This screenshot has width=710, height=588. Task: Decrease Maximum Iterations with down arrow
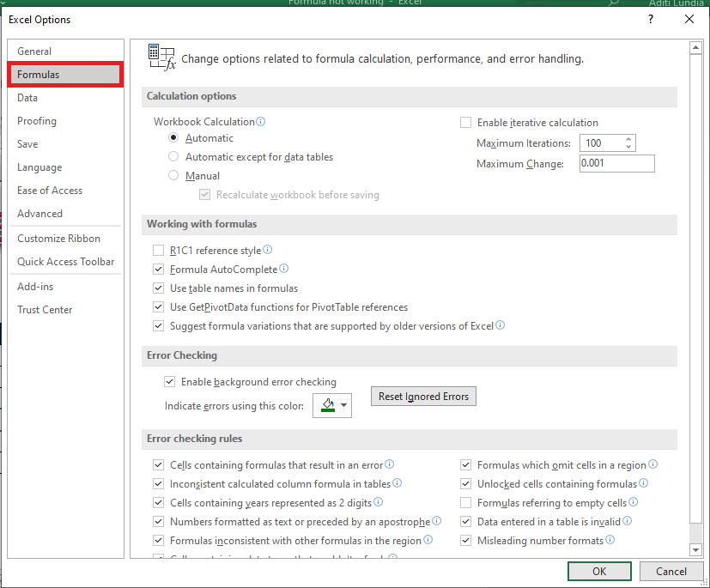point(628,146)
